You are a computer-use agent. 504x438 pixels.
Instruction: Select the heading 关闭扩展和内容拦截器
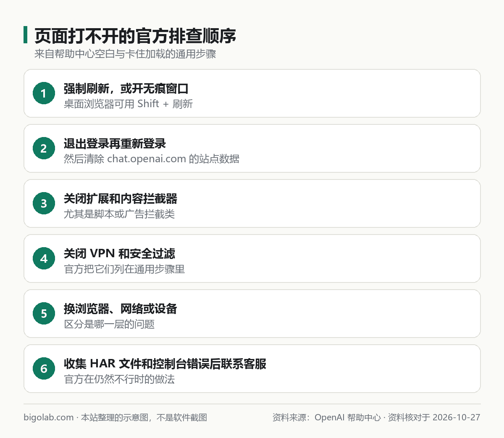coord(121,199)
